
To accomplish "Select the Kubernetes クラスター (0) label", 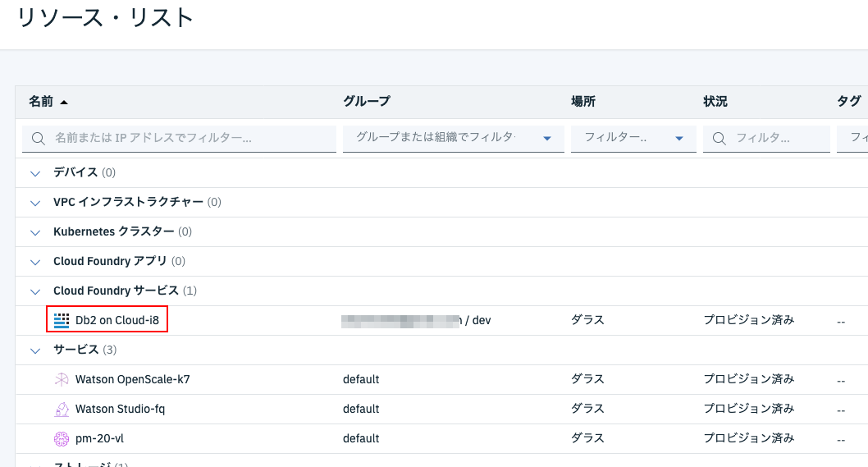I will click(x=122, y=231).
